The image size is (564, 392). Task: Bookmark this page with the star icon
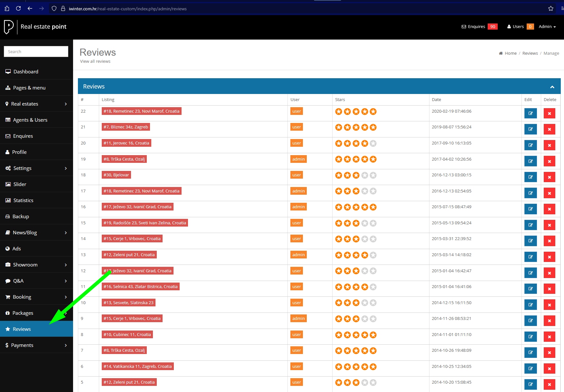(x=551, y=8)
